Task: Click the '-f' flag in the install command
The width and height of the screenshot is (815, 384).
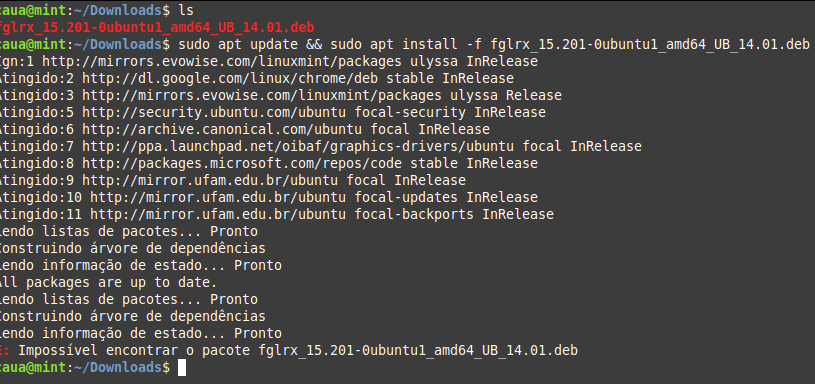Action: [x=474, y=44]
